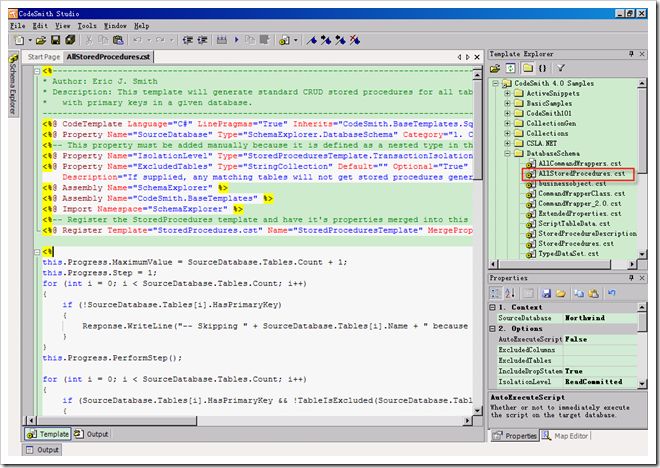Select StoredProcedures.cst template in tree

576,243
